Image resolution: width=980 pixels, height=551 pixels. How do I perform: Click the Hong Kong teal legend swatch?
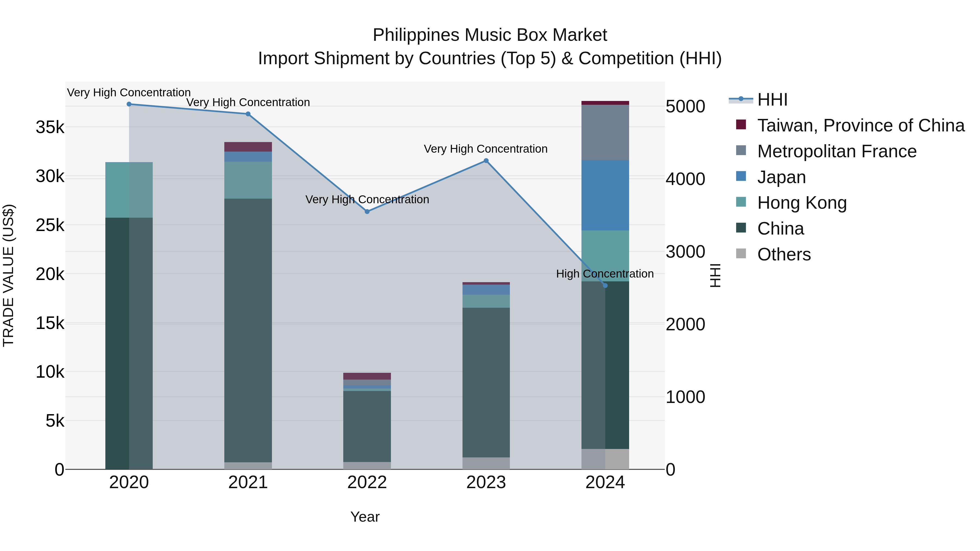[741, 202]
